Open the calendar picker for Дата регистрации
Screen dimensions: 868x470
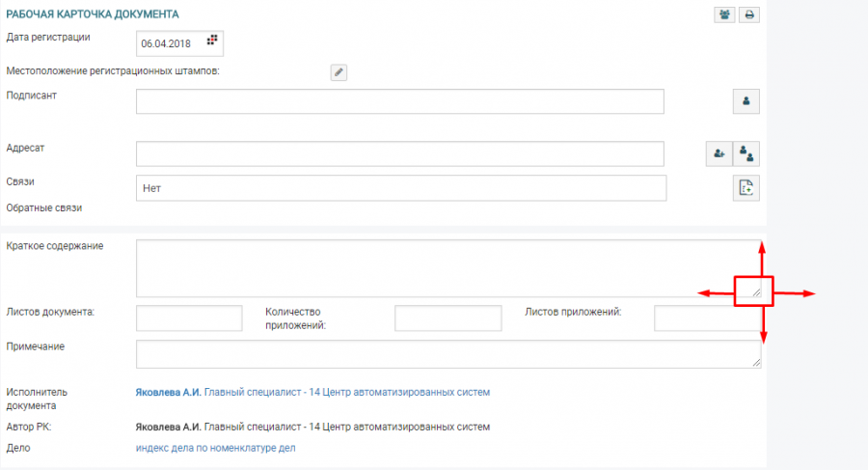(x=213, y=41)
